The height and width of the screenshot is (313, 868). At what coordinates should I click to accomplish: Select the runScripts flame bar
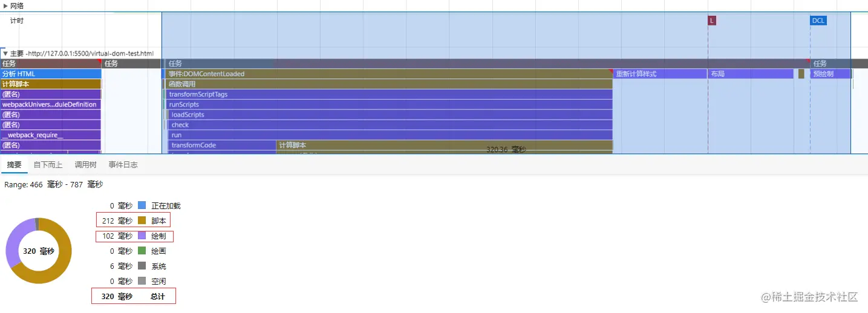coord(390,105)
